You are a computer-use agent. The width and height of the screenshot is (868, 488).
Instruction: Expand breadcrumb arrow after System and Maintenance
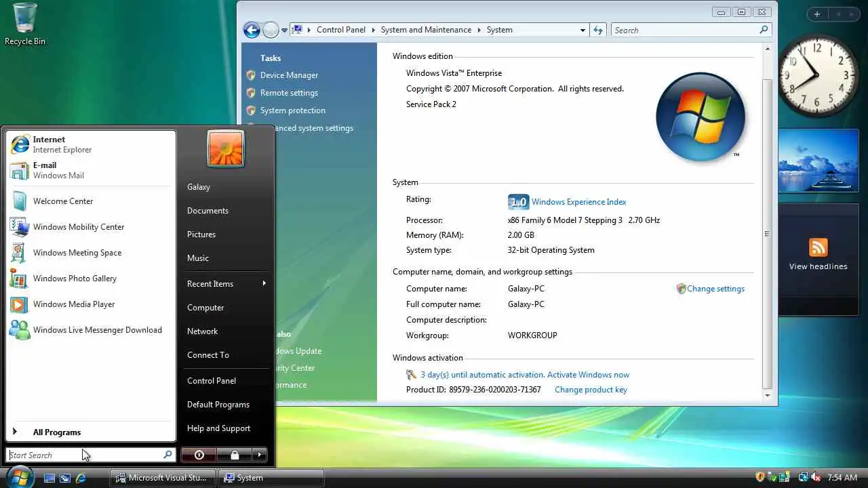[x=479, y=30]
